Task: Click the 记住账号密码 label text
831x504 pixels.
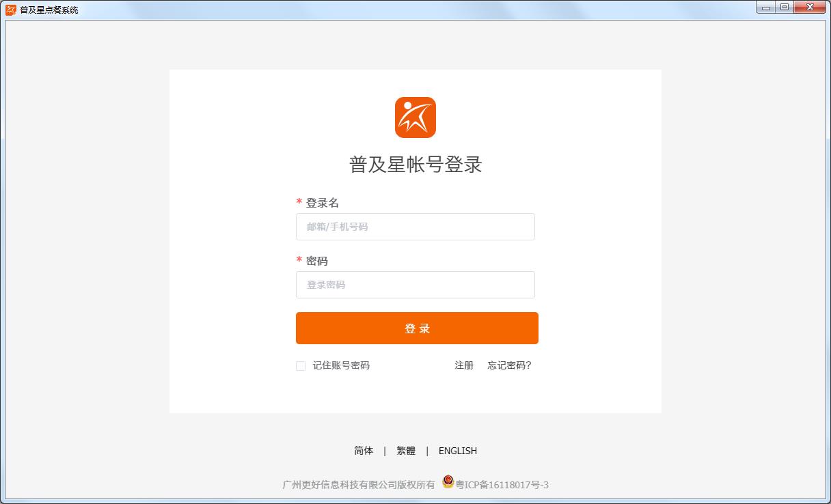Action: tap(341, 365)
